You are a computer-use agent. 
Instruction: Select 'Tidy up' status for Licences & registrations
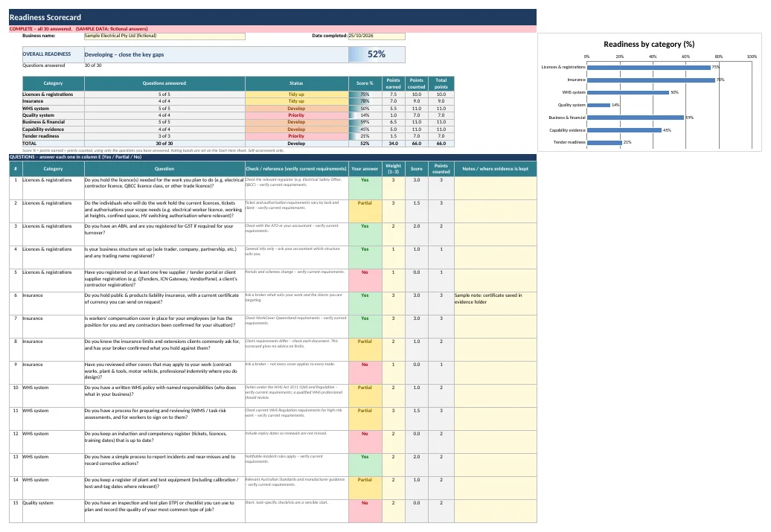click(x=296, y=94)
